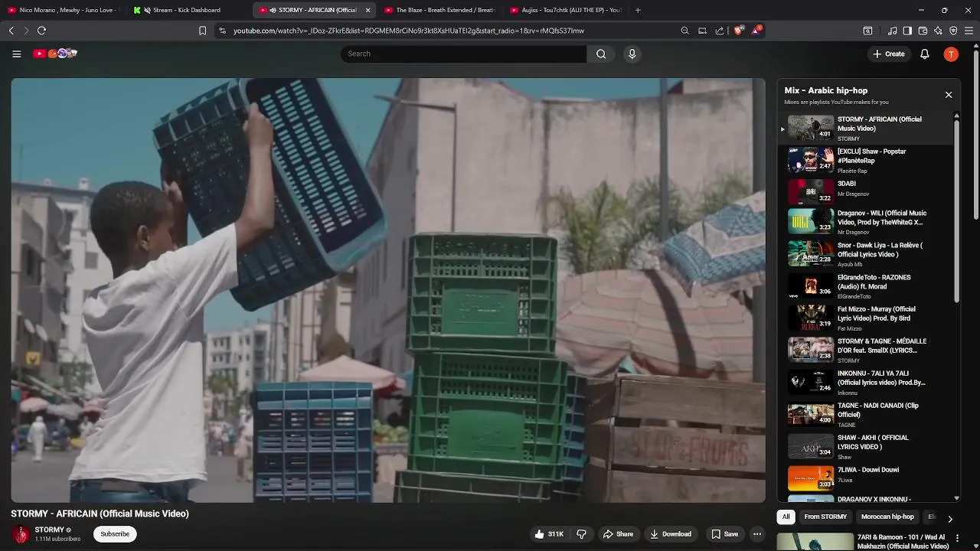Open Brave VPN shield icon
Viewport: 980px width, 551px height.
coord(953,31)
